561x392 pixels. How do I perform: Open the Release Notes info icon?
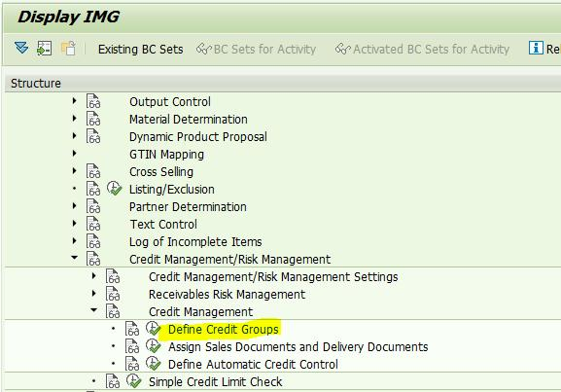click(536, 48)
